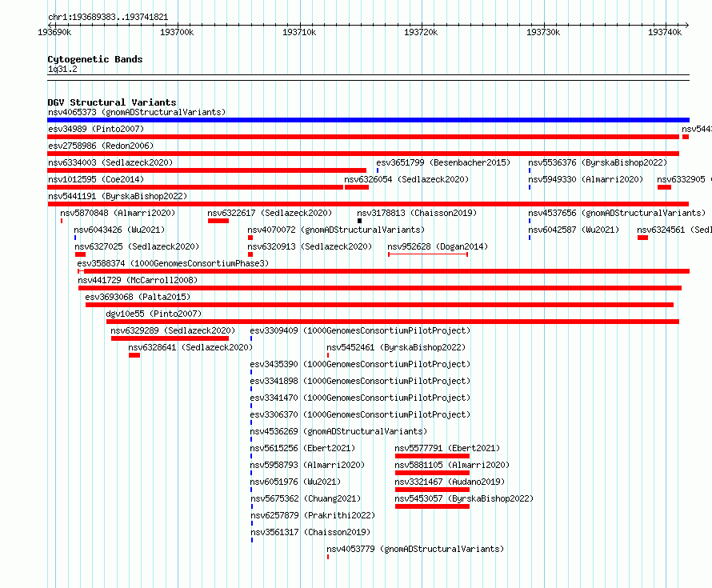
Task: Click the red bar under nsv6329289
Action: click(x=170, y=338)
